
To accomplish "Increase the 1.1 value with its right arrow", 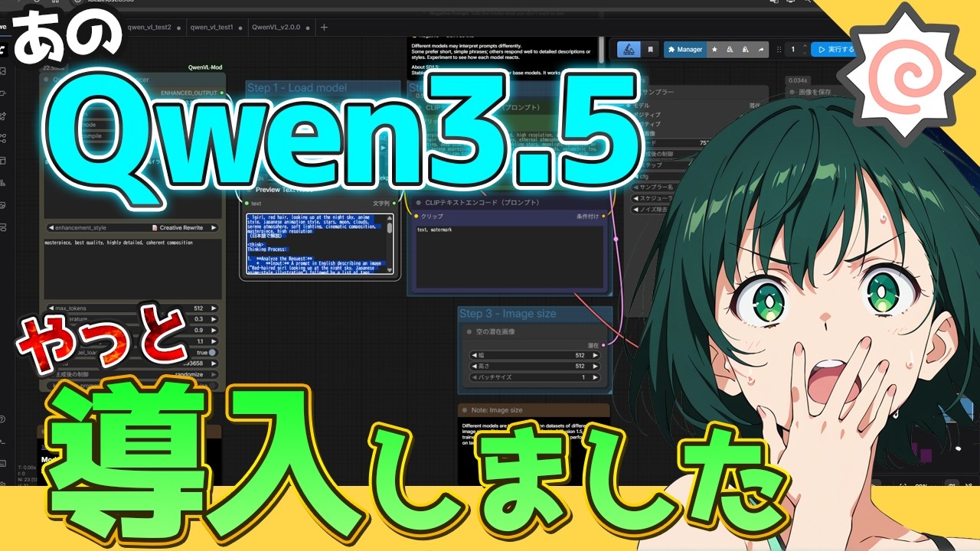I will tap(214, 341).
